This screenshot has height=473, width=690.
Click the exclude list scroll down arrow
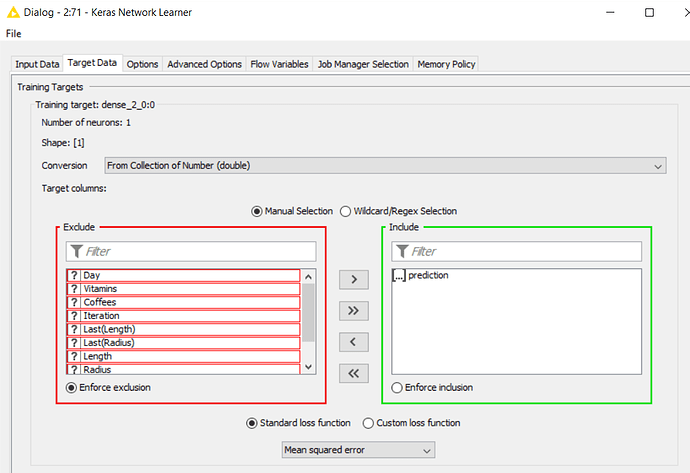click(308, 367)
